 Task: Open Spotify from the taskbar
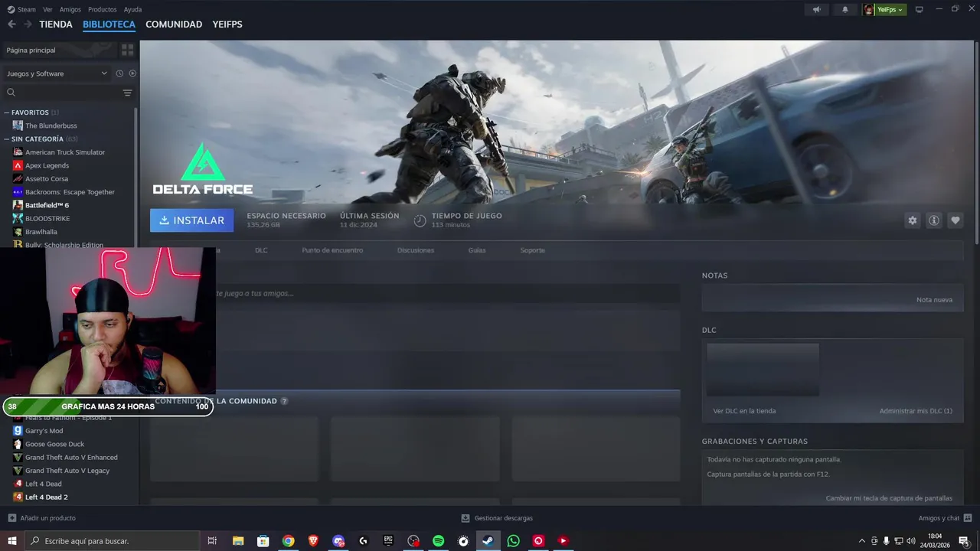click(x=439, y=541)
